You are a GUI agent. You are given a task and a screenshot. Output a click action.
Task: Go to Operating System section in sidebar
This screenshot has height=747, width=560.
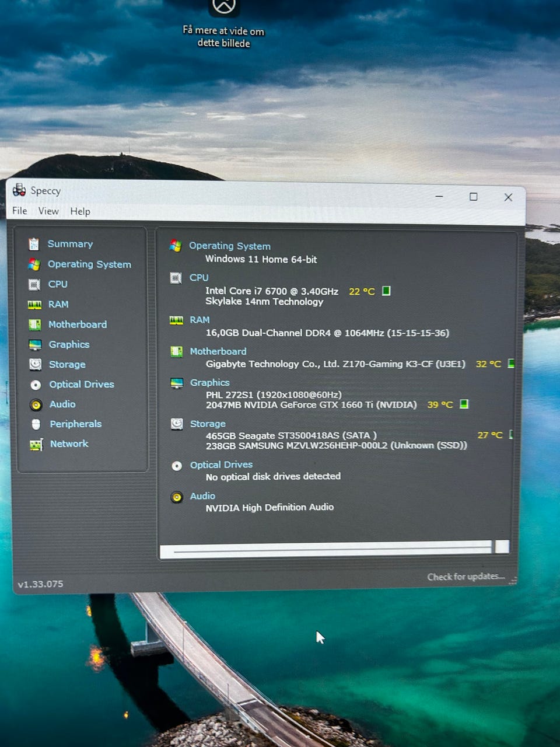(89, 264)
